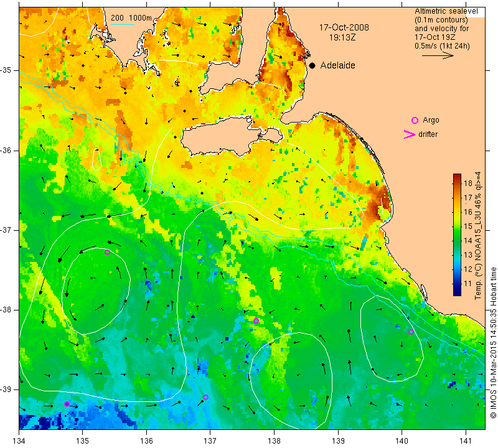Viewport: 498px width, 448px height.
Task: Select the Argo float marker near 137.7°E, 38.1°S
Action: 256,320
